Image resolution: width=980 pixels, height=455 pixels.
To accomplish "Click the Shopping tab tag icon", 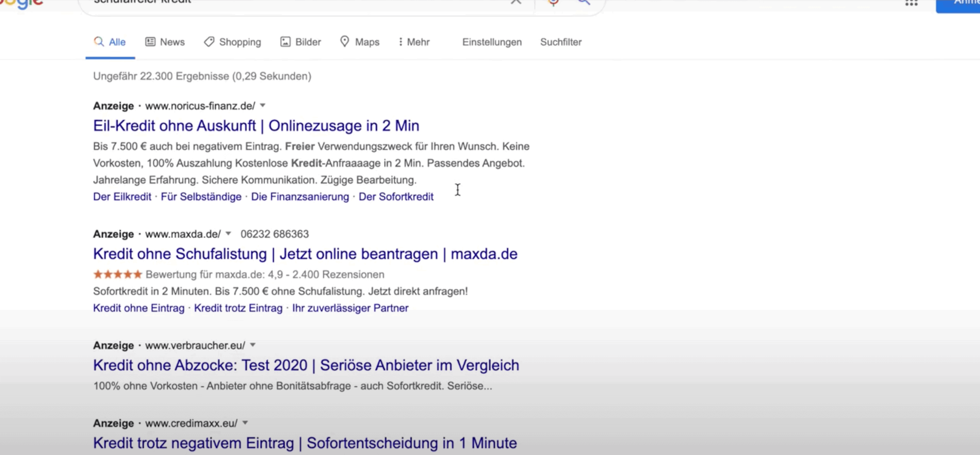I will (x=209, y=41).
